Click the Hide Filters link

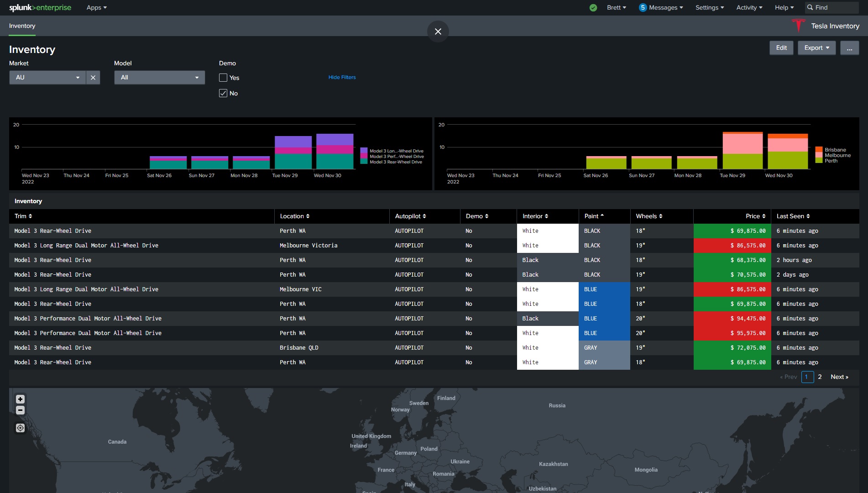[342, 78]
